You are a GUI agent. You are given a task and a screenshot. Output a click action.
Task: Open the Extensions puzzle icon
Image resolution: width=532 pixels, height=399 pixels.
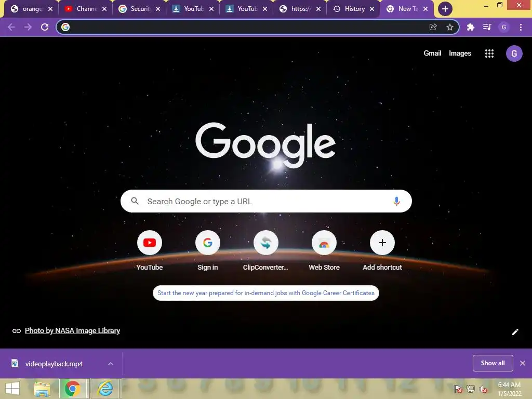click(x=470, y=27)
